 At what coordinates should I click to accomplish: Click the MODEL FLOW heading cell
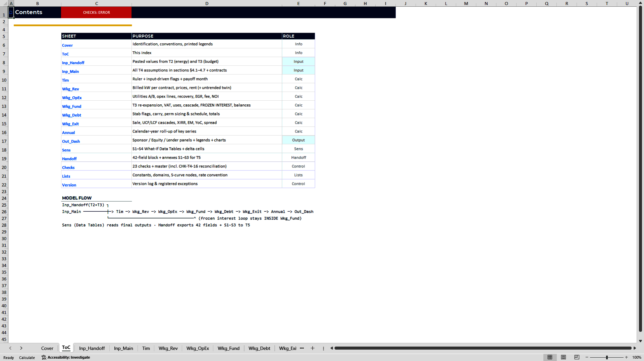tap(96, 198)
